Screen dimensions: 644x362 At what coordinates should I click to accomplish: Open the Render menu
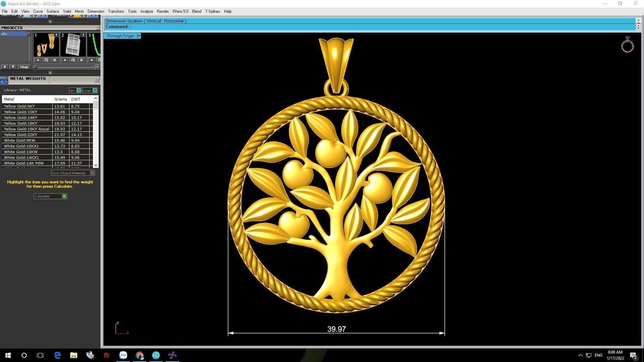click(163, 11)
